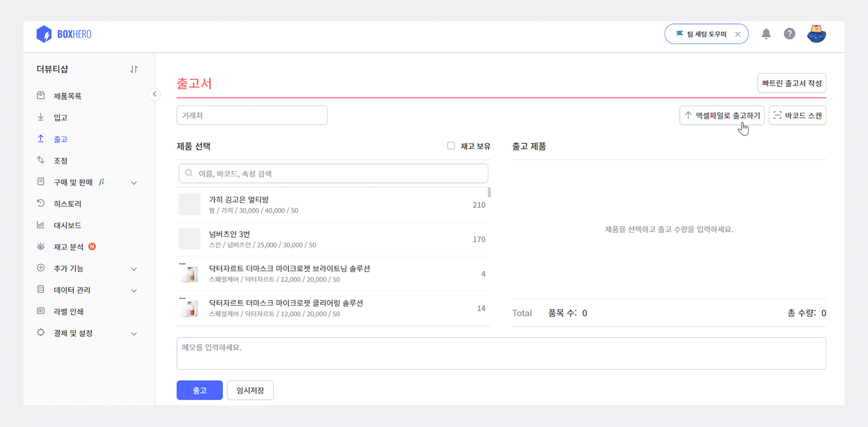This screenshot has height=427, width=868.
Task: Click 엑셀파일로 출고하기 button
Action: [722, 116]
